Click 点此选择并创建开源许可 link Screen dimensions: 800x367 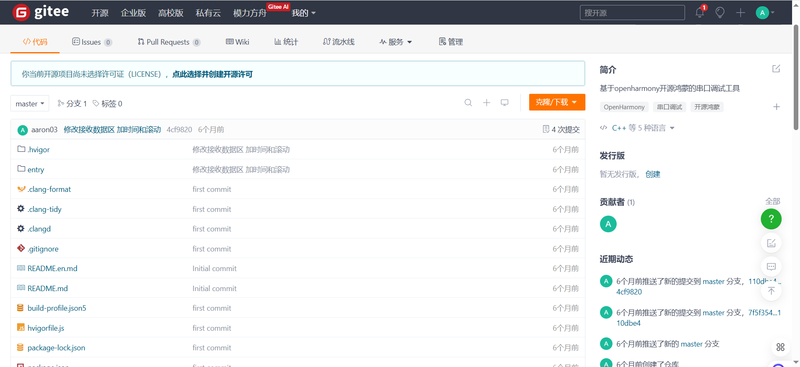click(x=212, y=74)
